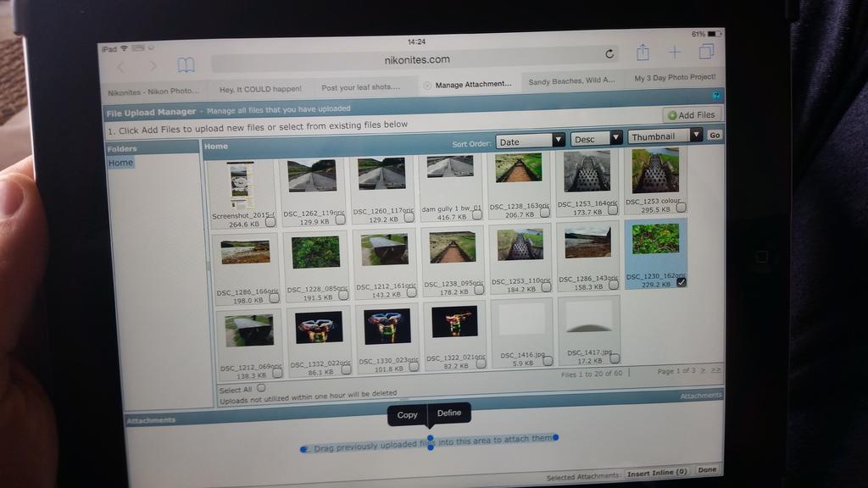This screenshot has height=488, width=868.
Task: Click the Insert Inline (0) button
Action: tap(658, 472)
